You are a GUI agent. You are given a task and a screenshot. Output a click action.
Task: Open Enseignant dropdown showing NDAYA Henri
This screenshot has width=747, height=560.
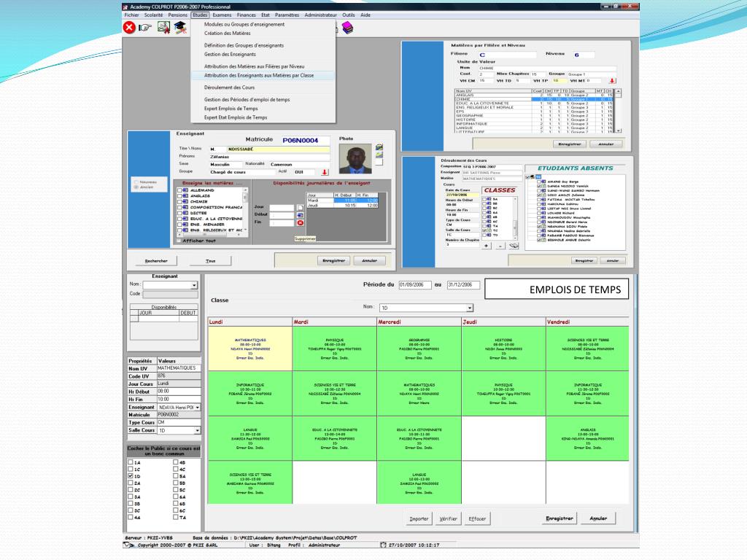tap(197, 408)
